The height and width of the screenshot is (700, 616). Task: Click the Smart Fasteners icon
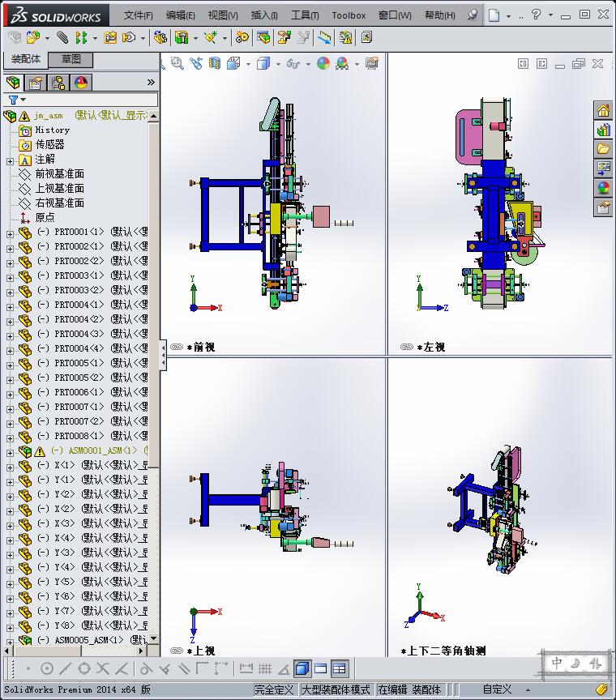pyautogui.click(x=110, y=37)
